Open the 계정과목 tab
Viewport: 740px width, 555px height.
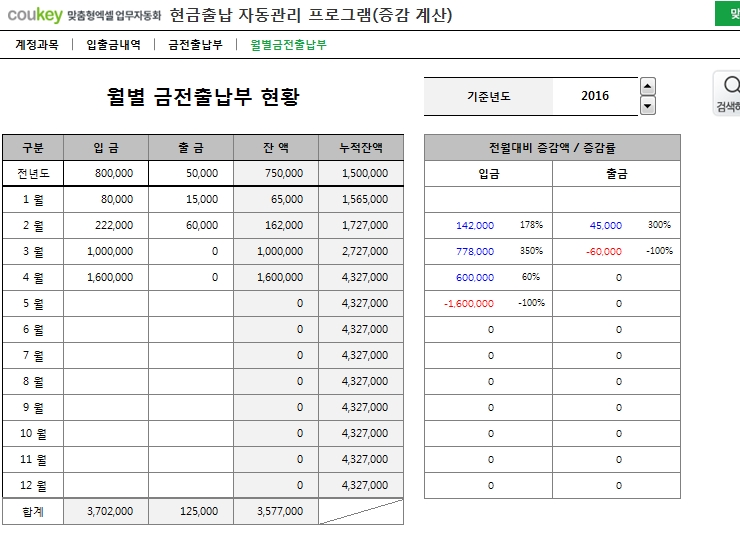(x=37, y=44)
